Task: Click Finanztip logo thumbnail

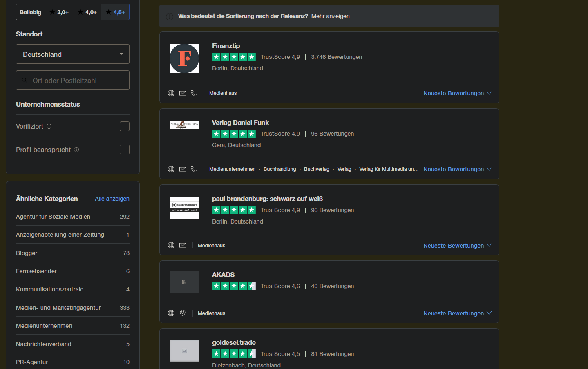Action: coord(184,58)
